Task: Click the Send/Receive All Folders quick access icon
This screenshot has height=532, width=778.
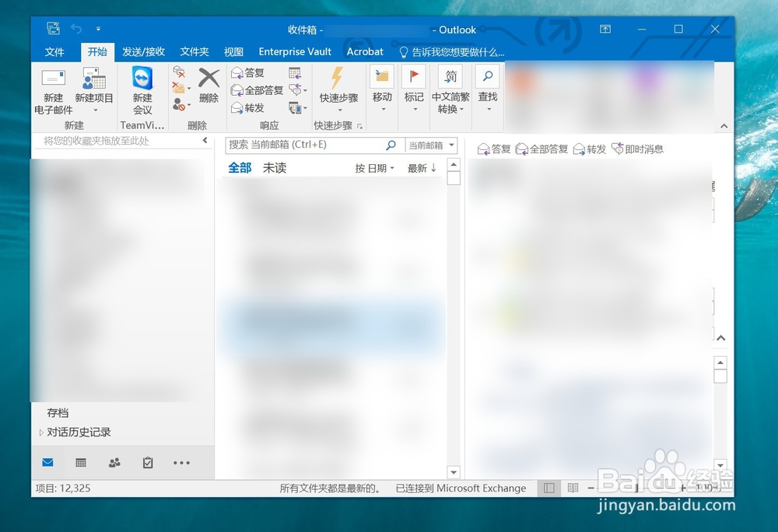Action: tap(53, 28)
